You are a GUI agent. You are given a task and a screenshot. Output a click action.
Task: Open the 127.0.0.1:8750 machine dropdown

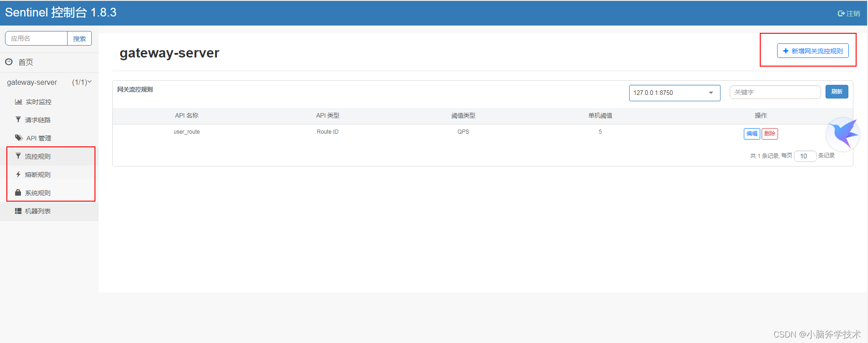674,93
